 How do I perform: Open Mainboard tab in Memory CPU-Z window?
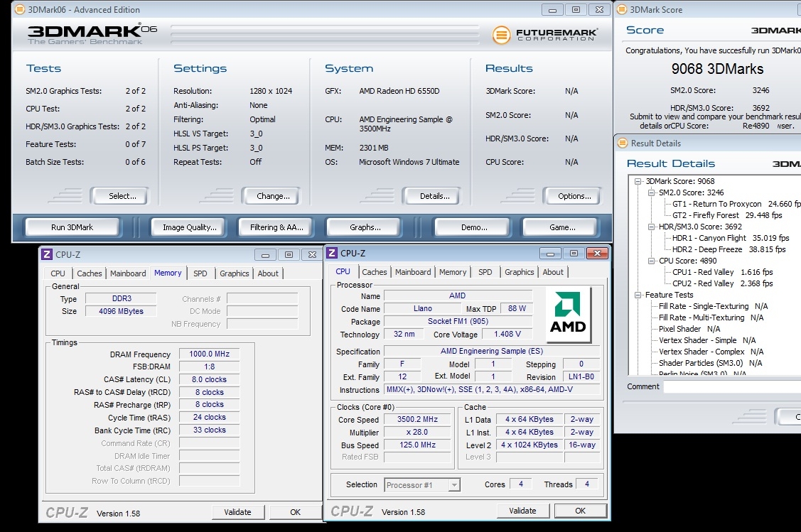[x=128, y=273]
